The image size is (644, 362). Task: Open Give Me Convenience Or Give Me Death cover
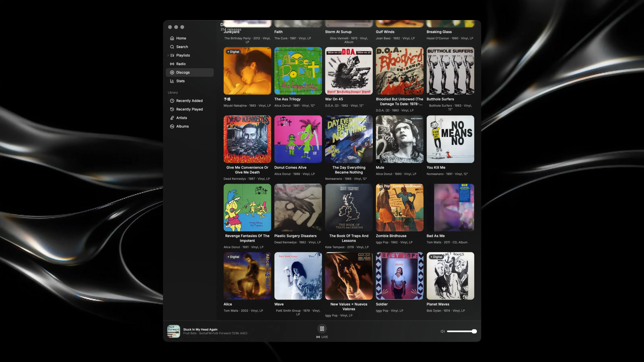pyautogui.click(x=247, y=139)
